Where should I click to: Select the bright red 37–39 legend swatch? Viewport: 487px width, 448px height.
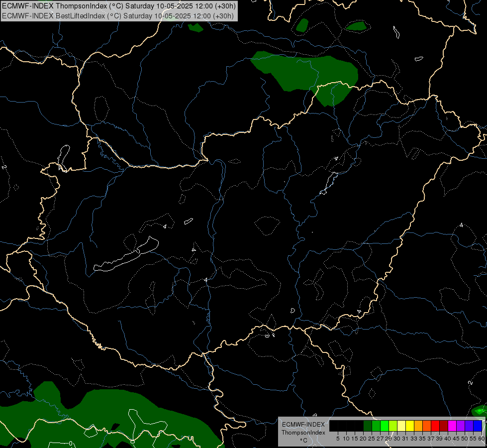click(435, 426)
